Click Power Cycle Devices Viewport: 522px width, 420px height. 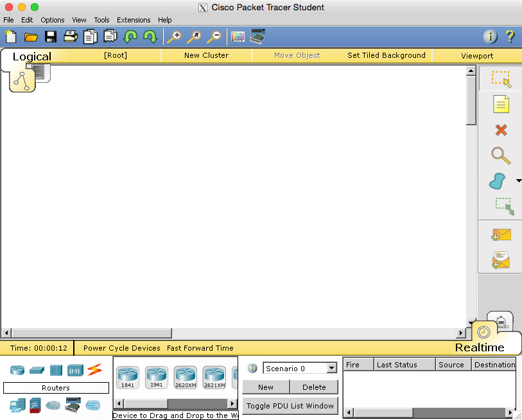[x=122, y=348]
